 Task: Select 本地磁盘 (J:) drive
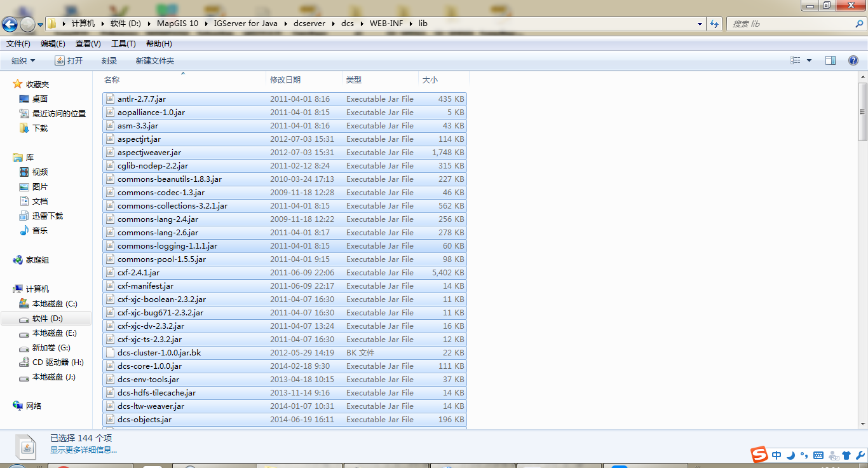click(55, 376)
